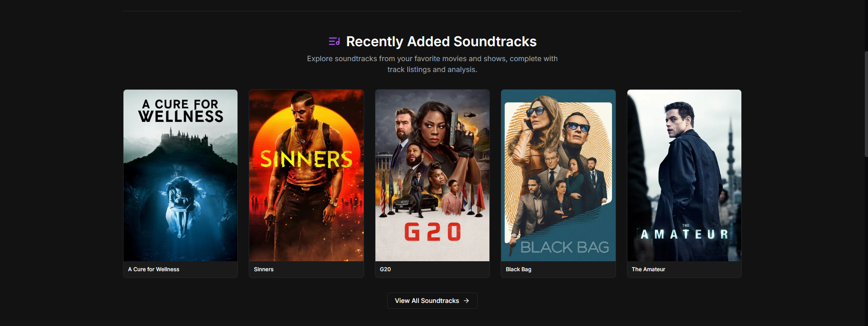Image resolution: width=868 pixels, height=326 pixels.
Task: Click the soundtracks description subtitle text
Action: pyautogui.click(x=432, y=64)
